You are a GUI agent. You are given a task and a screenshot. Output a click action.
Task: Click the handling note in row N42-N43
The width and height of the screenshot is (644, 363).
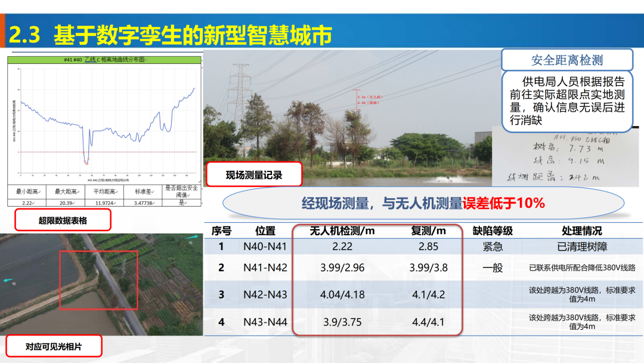(x=582, y=294)
